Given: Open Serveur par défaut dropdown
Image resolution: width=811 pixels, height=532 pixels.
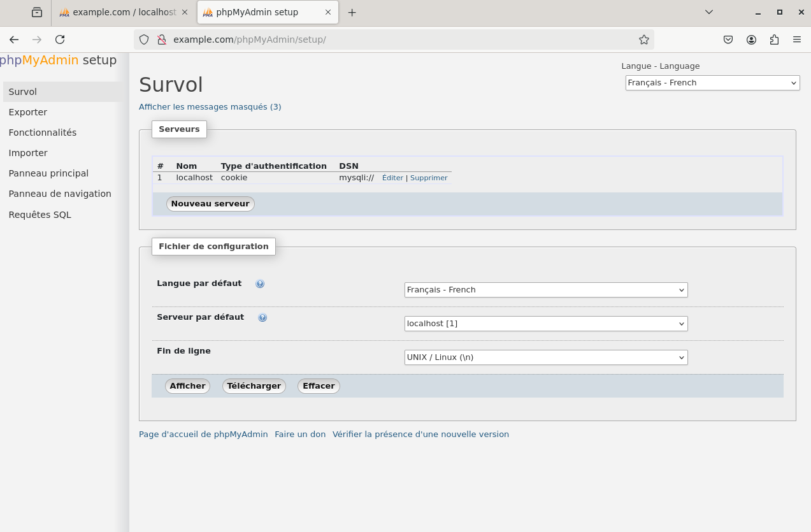Looking at the screenshot, I should coord(546,324).
